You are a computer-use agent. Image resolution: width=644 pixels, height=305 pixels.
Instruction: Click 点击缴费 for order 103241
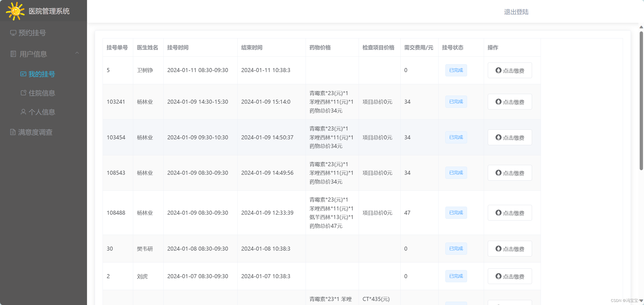(x=510, y=102)
